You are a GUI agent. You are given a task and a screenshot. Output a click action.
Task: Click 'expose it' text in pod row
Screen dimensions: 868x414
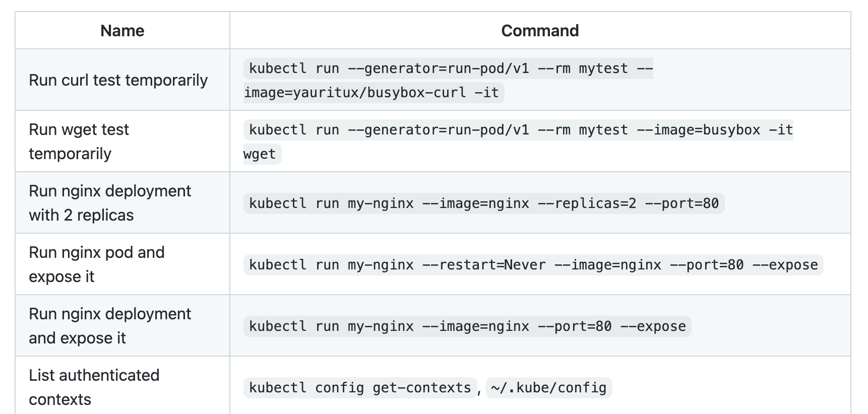pyautogui.click(x=61, y=277)
